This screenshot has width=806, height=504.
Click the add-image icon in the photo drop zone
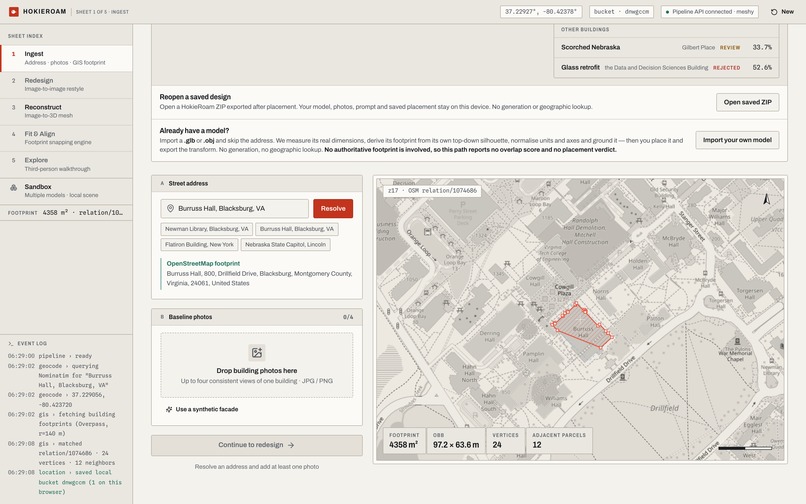tap(257, 352)
